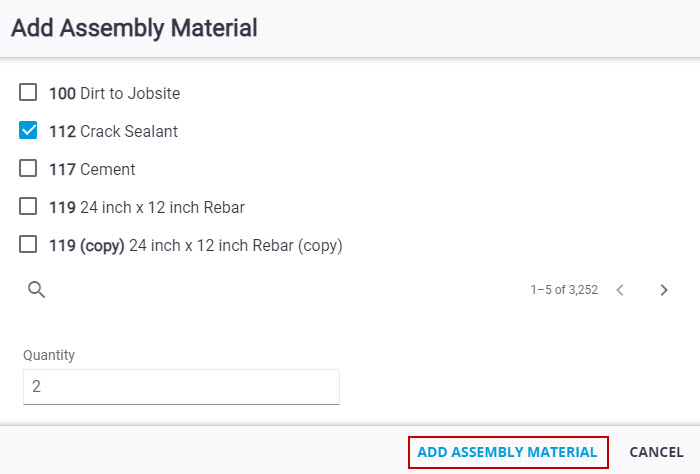Screen dimensions: 700x474
Task: Cancel the dialog
Action: (656, 452)
